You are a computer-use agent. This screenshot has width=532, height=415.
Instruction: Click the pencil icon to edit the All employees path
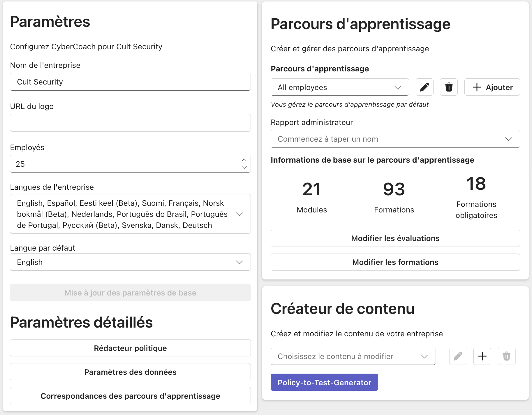pos(424,87)
